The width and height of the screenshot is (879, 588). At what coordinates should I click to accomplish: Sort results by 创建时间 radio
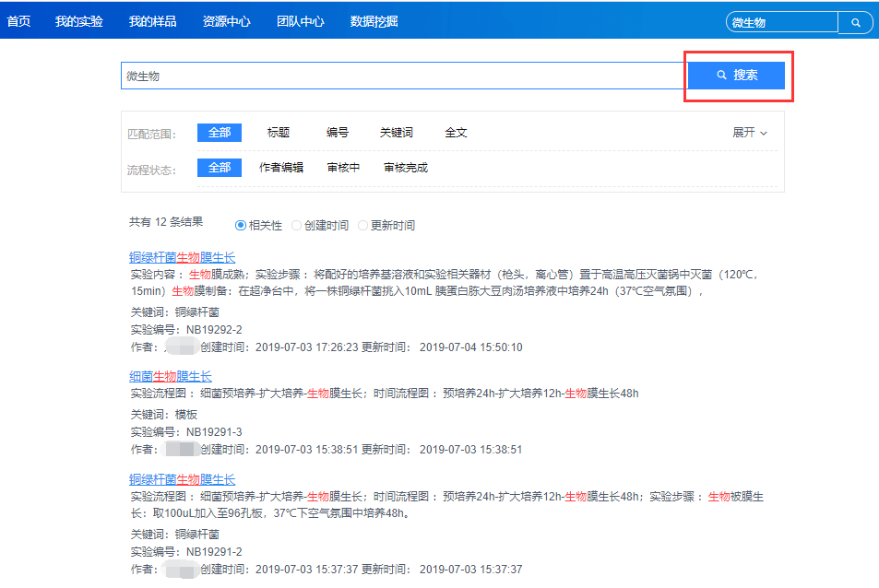click(x=297, y=225)
